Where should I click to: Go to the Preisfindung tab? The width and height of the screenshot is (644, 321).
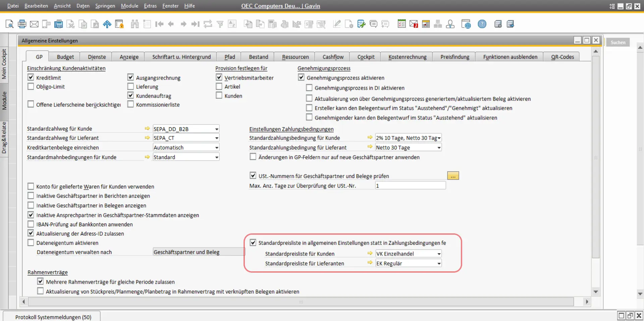click(x=455, y=57)
